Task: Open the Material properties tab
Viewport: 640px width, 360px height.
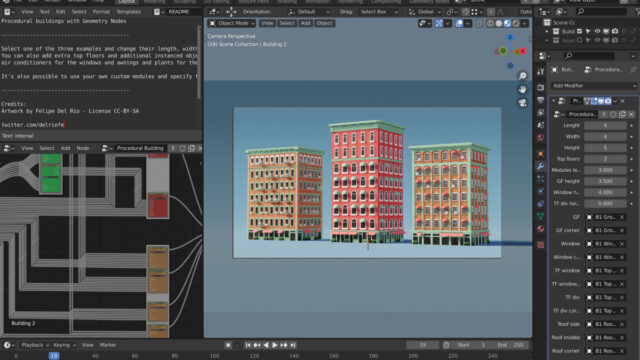Action: pos(541,229)
